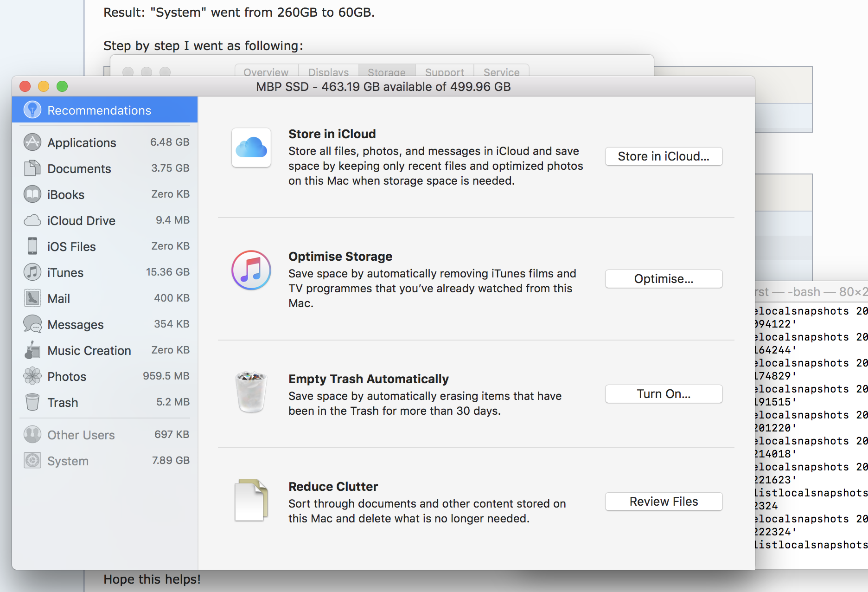Screen dimensions: 868x592
Task: Click 'Hope this helps!' text on the webpage
Action: (x=152, y=579)
